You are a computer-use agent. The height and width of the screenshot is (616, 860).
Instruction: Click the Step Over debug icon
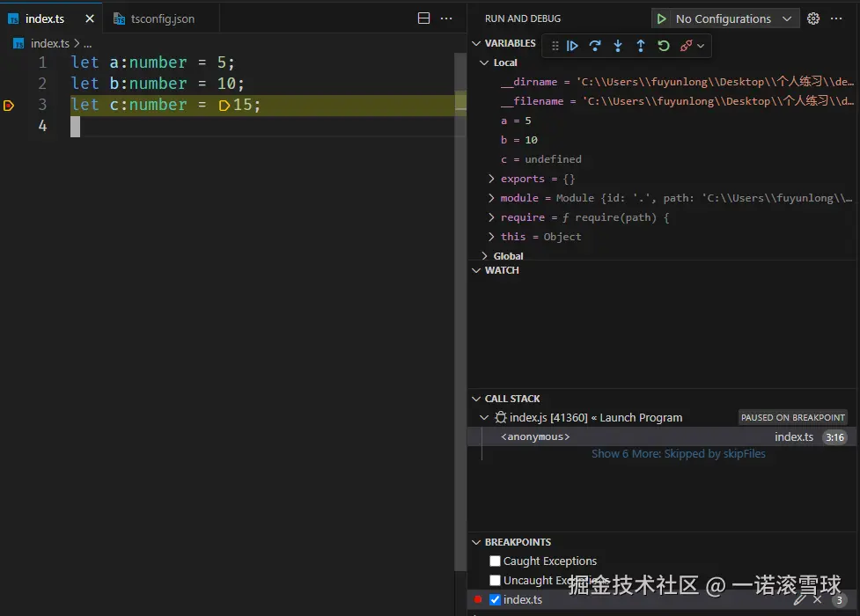(x=595, y=46)
